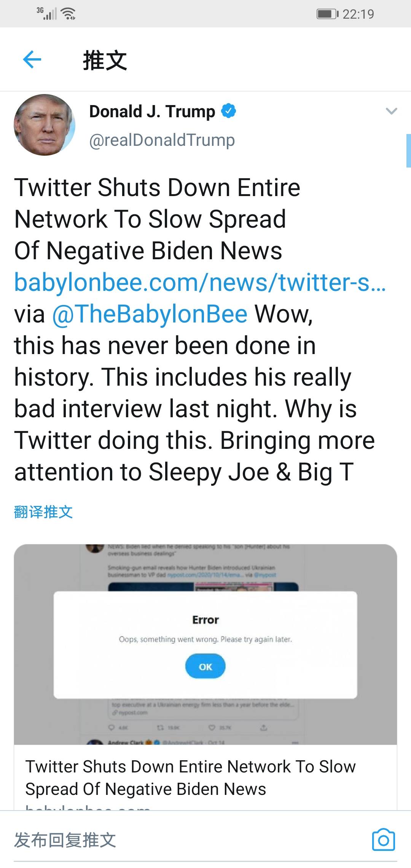Viewport: 411px width, 868px height.
Task: Click the Donald J. Trump display name
Action: pos(152,112)
